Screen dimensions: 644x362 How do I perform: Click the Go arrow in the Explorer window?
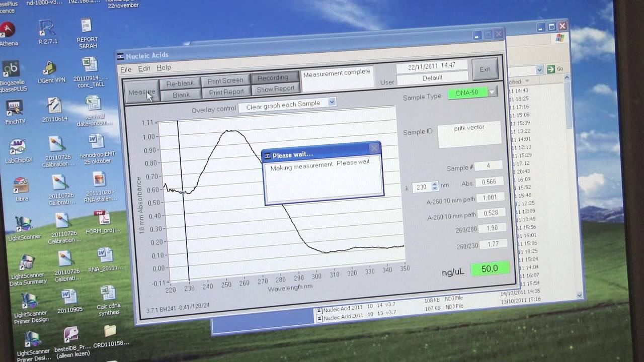551,69
